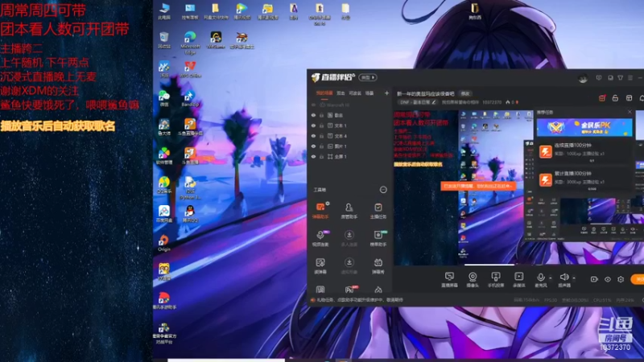Toggle visibility of the 全屏 1 source
The width and height of the screenshot is (644, 362).
pos(313,156)
